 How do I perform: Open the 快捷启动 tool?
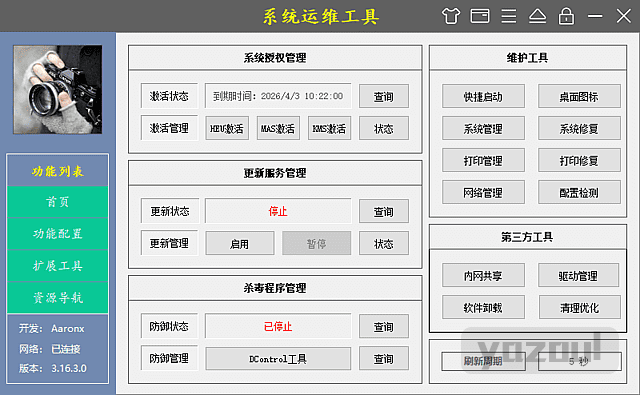click(x=483, y=96)
